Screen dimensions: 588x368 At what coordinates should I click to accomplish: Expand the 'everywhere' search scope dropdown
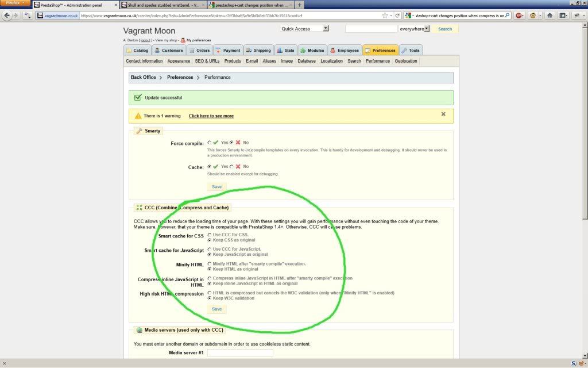(412, 28)
